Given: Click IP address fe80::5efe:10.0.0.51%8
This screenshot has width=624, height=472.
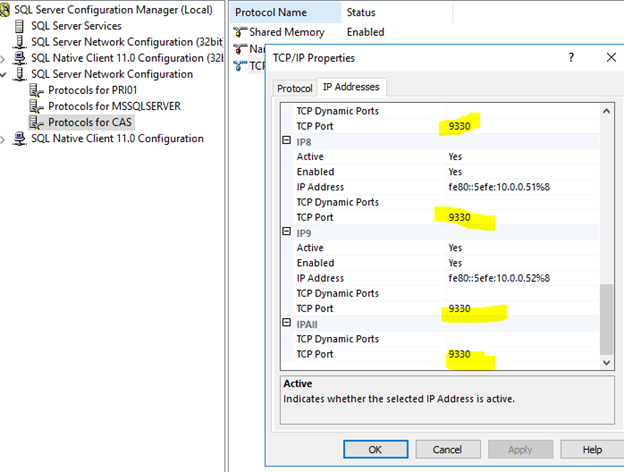Looking at the screenshot, I should pyautogui.click(x=499, y=187).
